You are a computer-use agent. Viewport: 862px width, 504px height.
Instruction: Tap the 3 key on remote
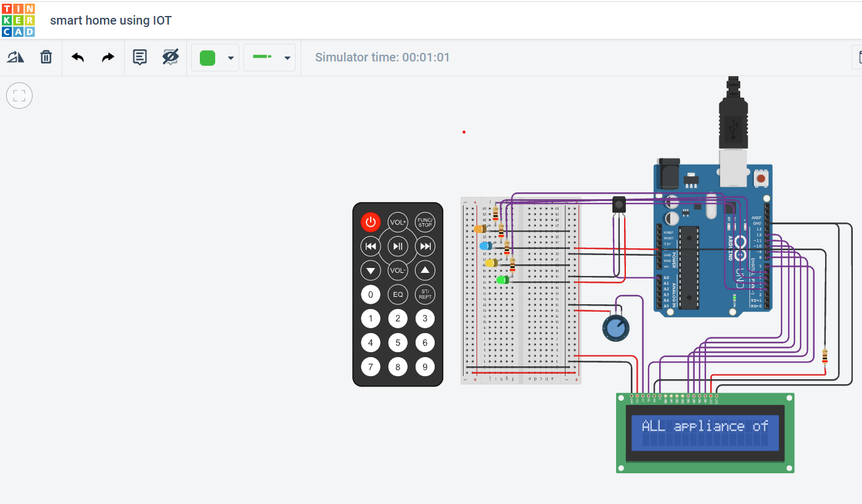tap(425, 318)
